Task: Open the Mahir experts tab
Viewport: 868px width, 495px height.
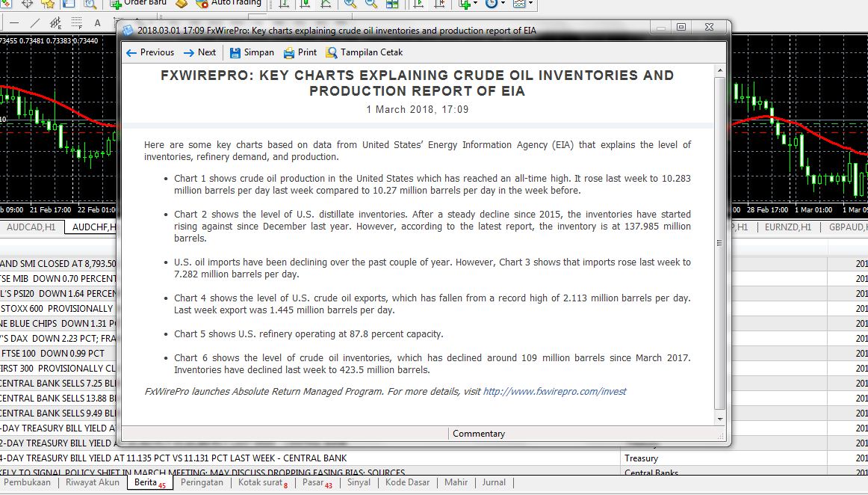Action: click(x=456, y=482)
